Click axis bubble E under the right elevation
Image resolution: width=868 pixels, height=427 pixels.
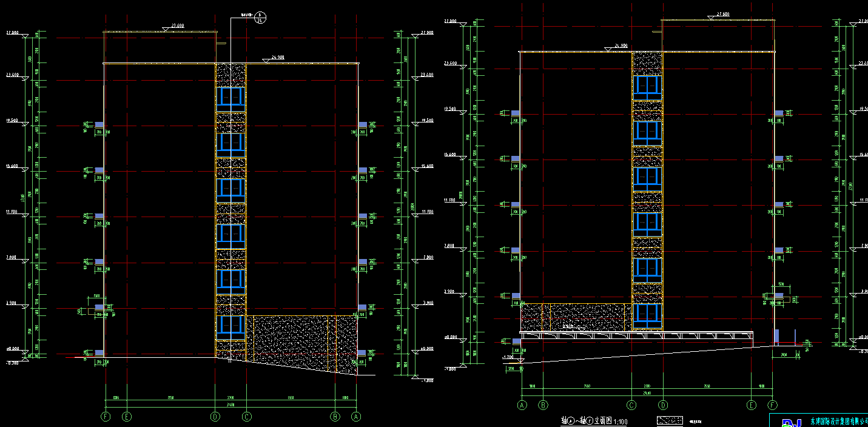[752, 405]
